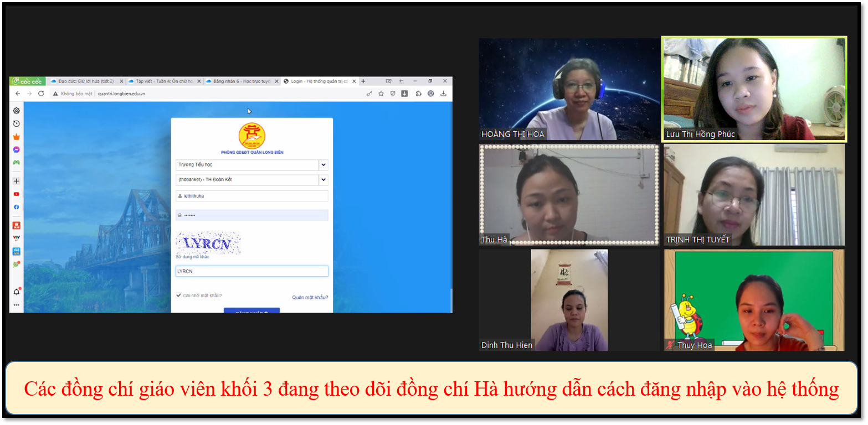Toggle the 'Ghi nhớ mật khẩu?' checkbox
The width and height of the screenshot is (868, 425).
click(x=178, y=296)
